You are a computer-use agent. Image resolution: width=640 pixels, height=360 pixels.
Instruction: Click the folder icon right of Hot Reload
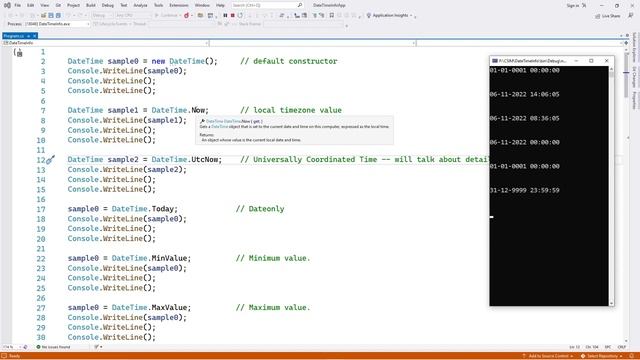click(200, 16)
